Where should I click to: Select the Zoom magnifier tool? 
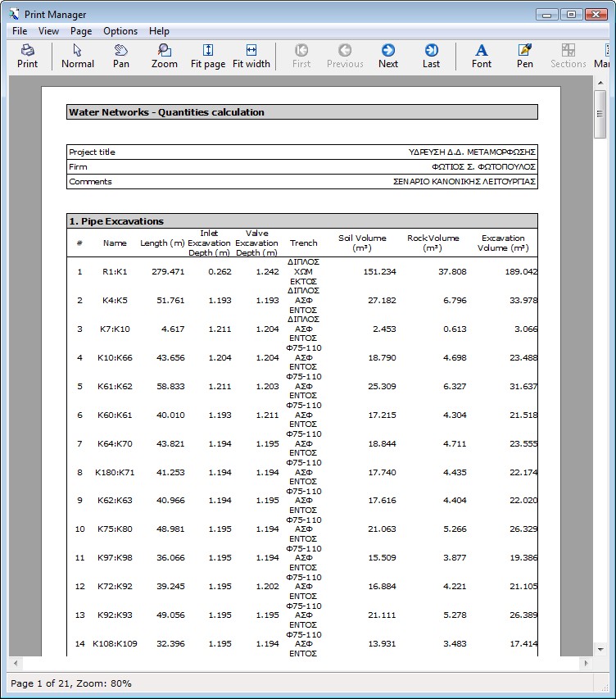(x=165, y=56)
